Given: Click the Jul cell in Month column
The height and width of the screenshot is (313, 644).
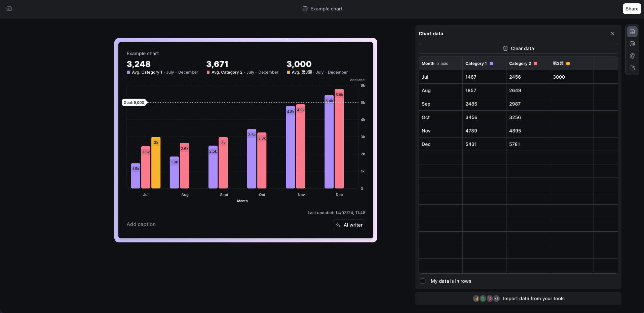Looking at the screenshot, I should pyautogui.click(x=441, y=77).
